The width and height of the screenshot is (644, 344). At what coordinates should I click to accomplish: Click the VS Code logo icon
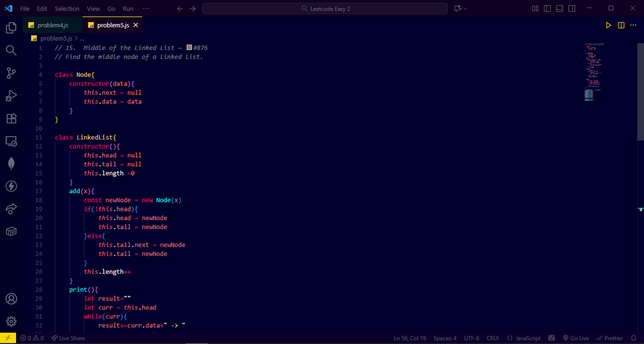tap(8, 9)
